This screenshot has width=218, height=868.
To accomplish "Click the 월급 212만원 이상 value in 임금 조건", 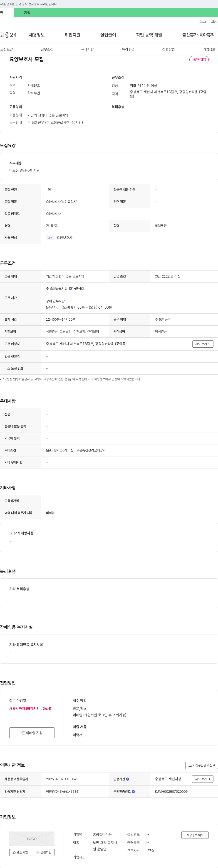I will [168, 276].
